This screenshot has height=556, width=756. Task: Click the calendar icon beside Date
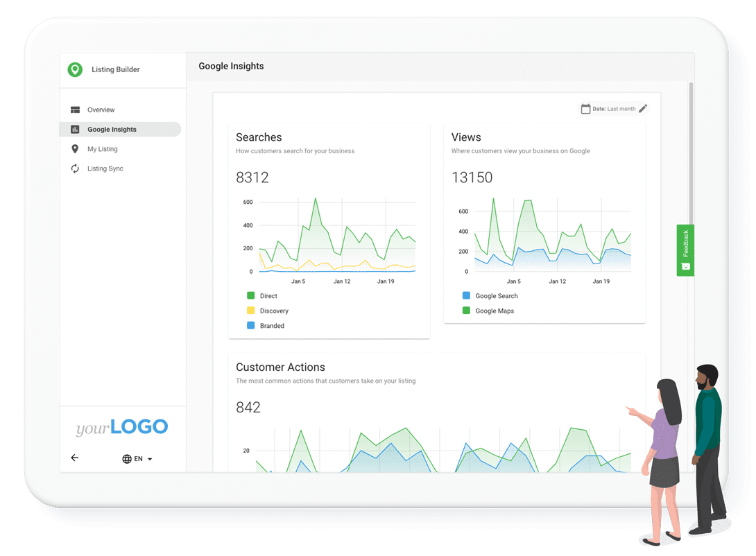click(x=585, y=109)
